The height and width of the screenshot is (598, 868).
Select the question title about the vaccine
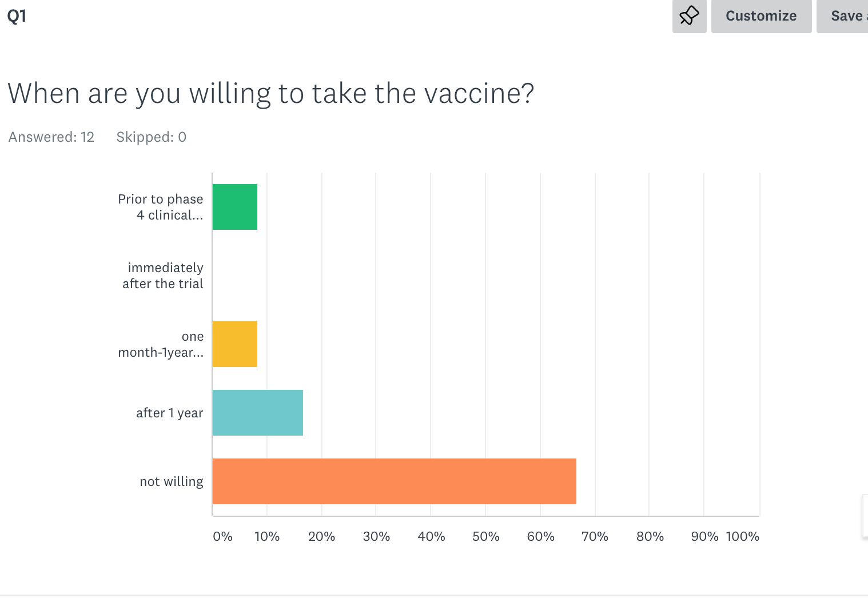pos(271,93)
